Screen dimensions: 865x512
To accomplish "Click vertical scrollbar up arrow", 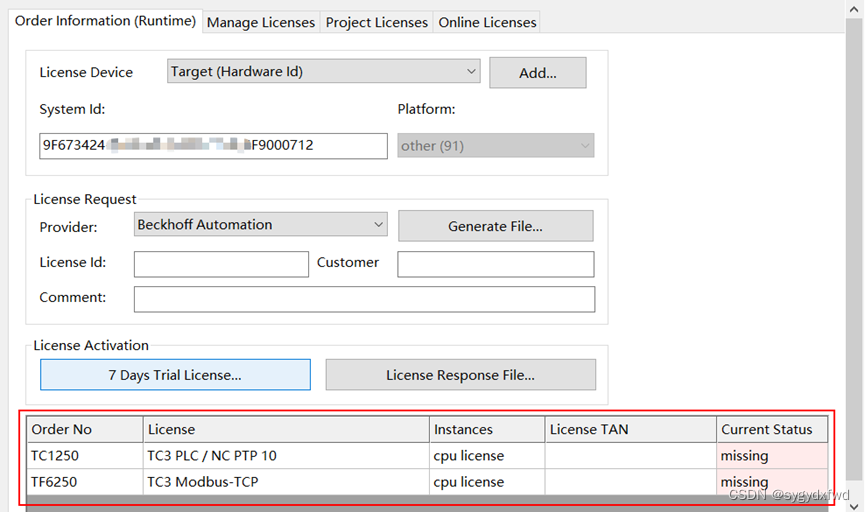I will click(x=855, y=9).
